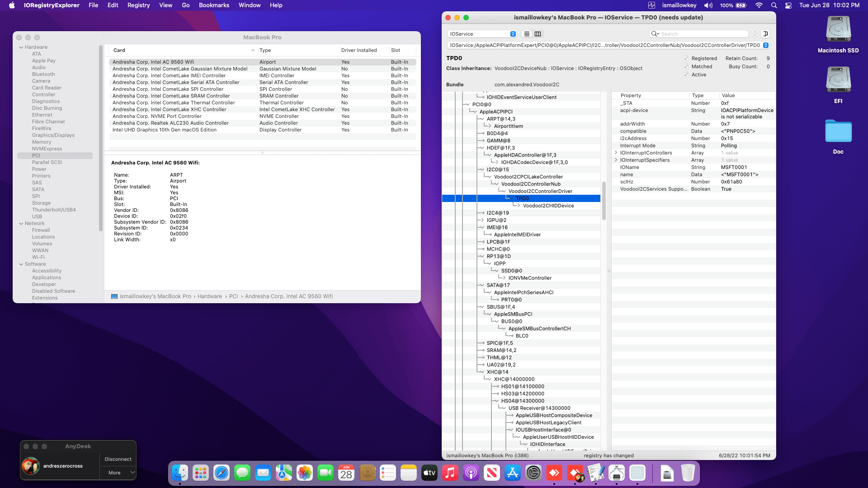The width and height of the screenshot is (868, 488).
Task: Open Maps from the Dock
Action: [x=284, y=473]
